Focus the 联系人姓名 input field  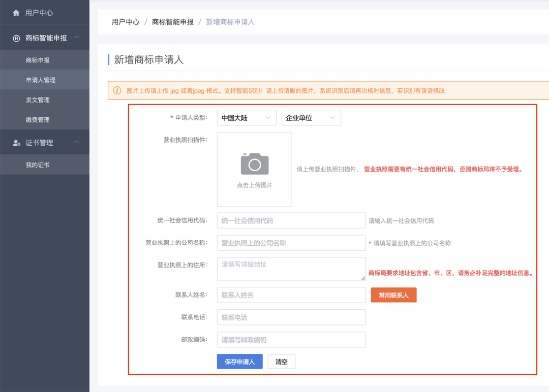tap(291, 295)
